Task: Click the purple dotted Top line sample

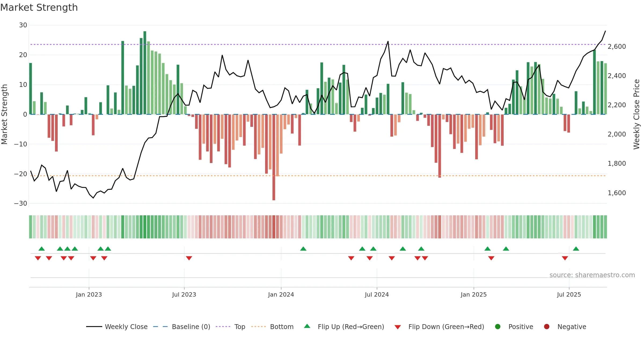Action: click(x=223, y=327)
